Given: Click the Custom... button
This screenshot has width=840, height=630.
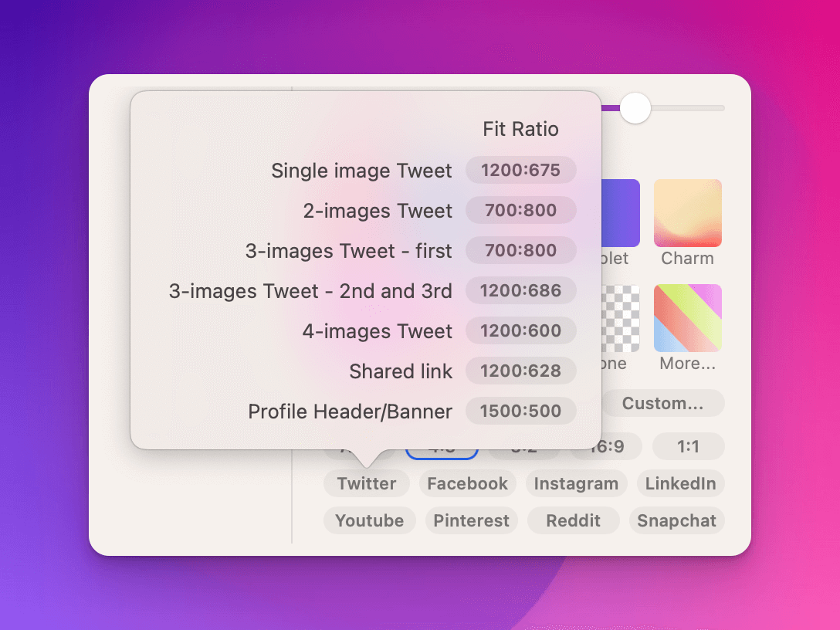Looking at the screenshot, I should 662,403.
